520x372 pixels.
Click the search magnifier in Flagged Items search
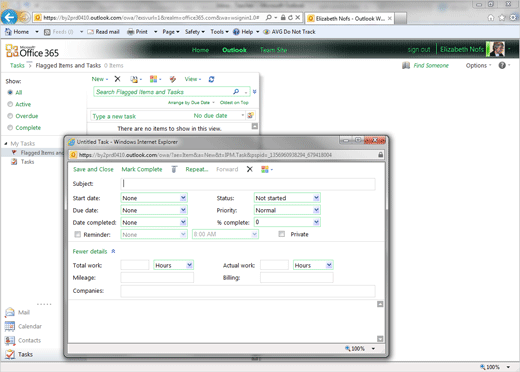[x=236, y=92]
